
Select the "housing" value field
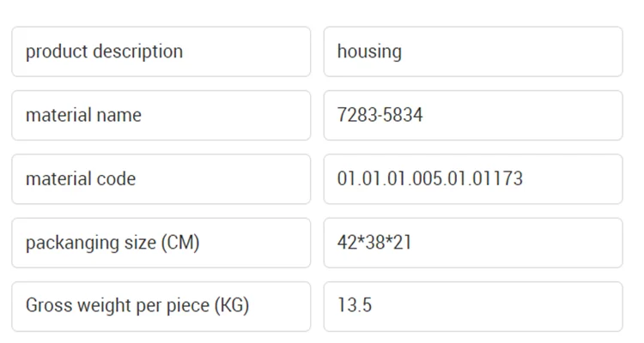[x=472, y=51]
